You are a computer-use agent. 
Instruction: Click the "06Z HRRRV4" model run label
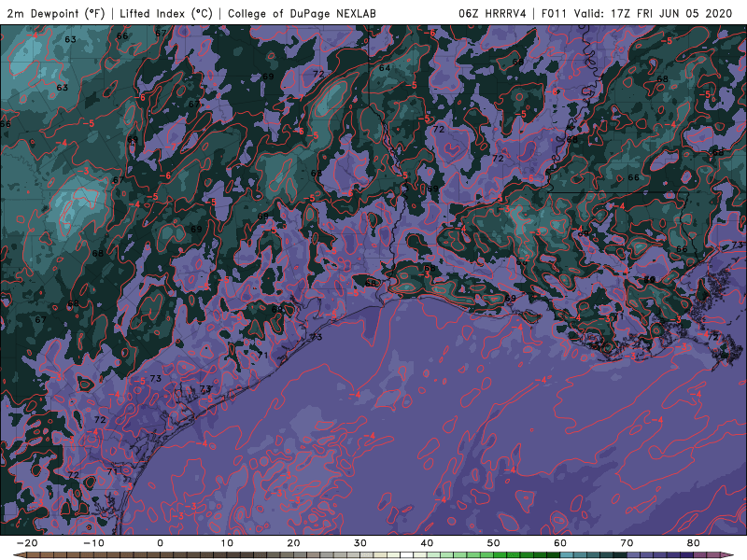tap(492, 13)
